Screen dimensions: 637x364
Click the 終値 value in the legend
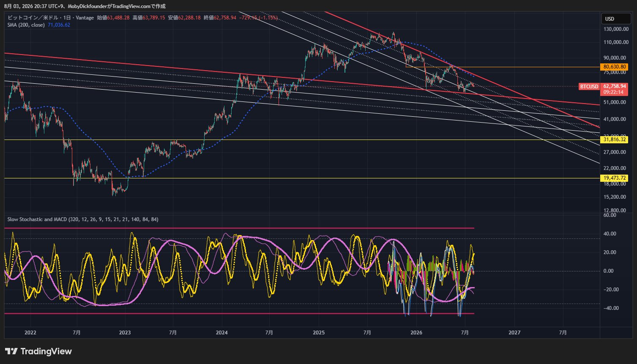coord(225,18)
